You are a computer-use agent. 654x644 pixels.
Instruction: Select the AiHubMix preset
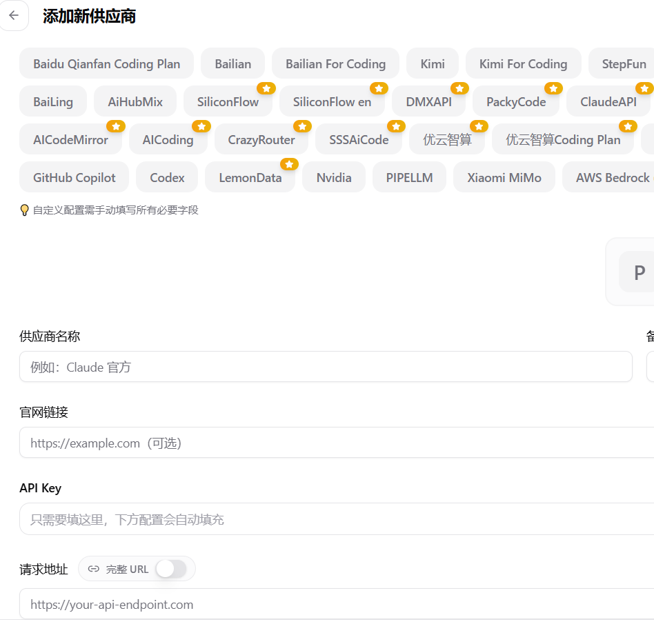[x=135, y=101]
